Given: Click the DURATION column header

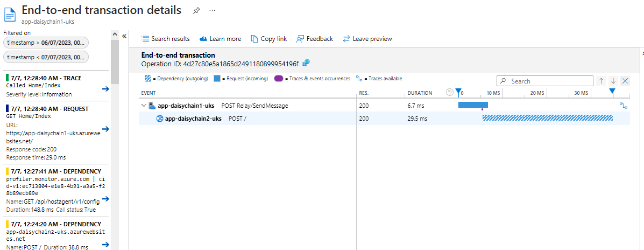Looking at the screenshot, I should [x=420, y=93].
